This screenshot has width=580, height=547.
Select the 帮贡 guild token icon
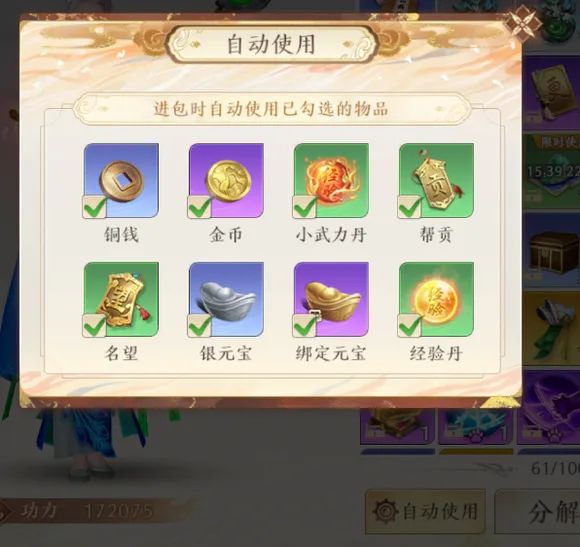tap(436, 180)
